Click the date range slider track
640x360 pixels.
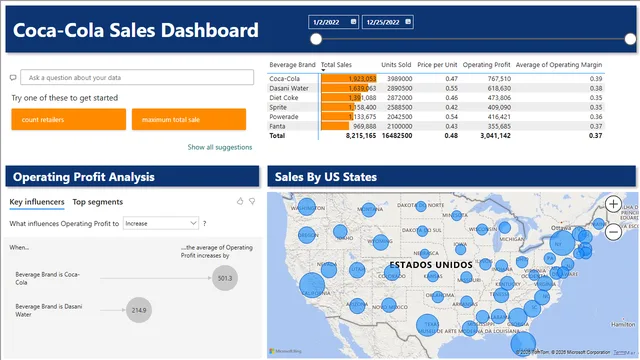click(x=473, y=39)
